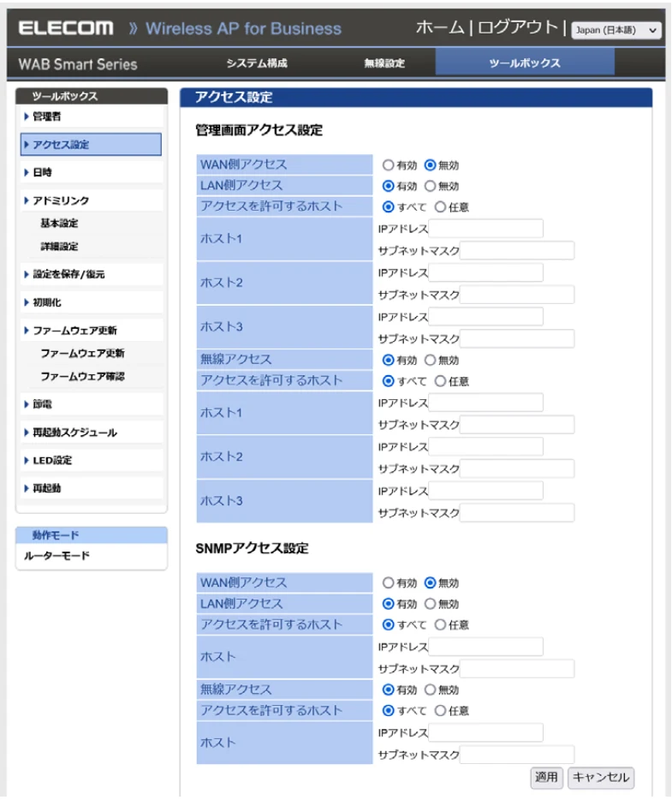
Task: Enable 管理画面 WAN側アクセス with 有効
Action: 388,165
